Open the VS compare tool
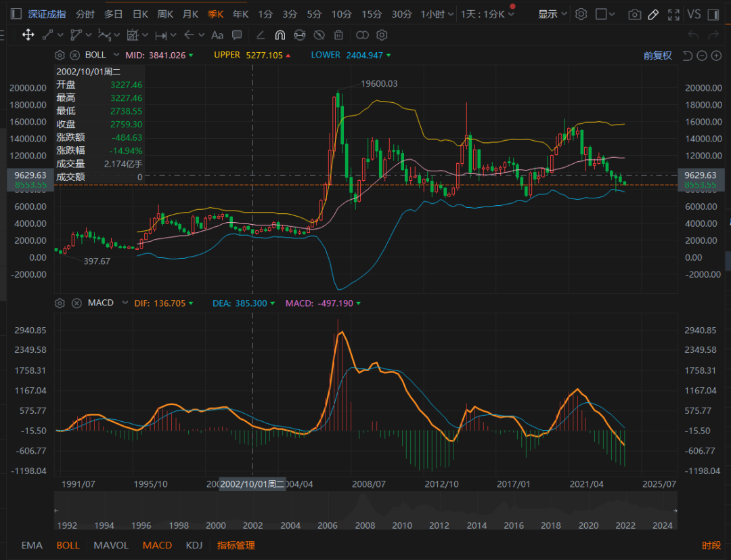731x560 pixels. point(694,14)
